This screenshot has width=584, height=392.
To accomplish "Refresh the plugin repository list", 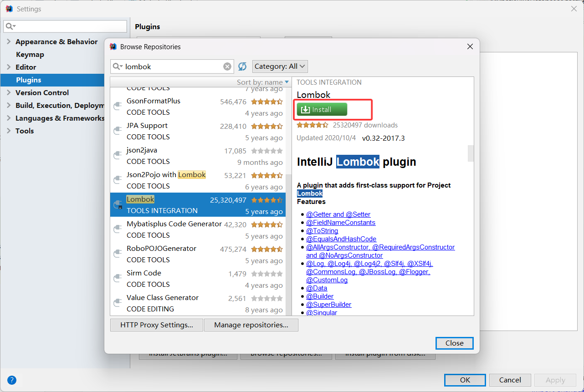I will (x=242, y=66).
